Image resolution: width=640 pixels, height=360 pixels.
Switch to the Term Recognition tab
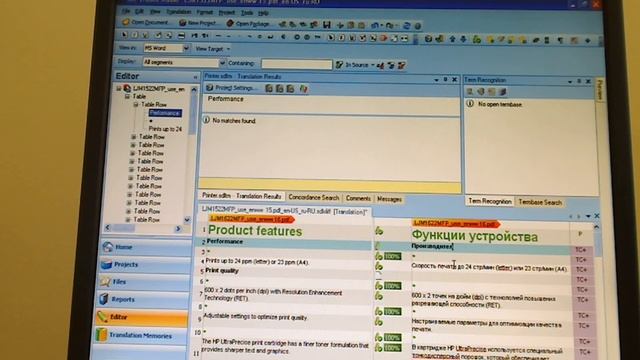click(490, 201)
